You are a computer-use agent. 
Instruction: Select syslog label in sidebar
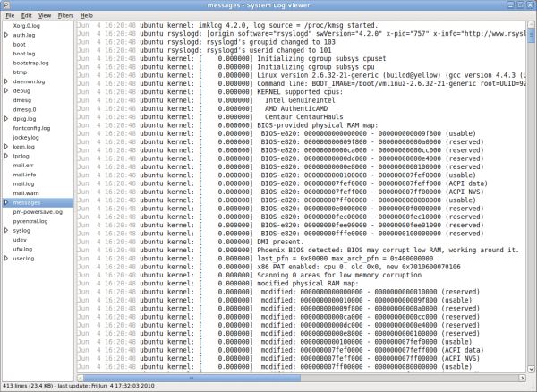tap(21, 230)
